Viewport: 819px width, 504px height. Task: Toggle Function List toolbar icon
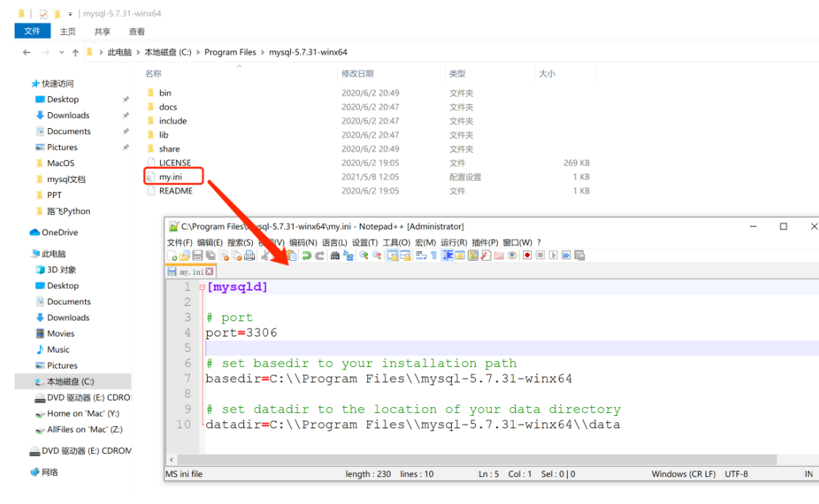486,256
